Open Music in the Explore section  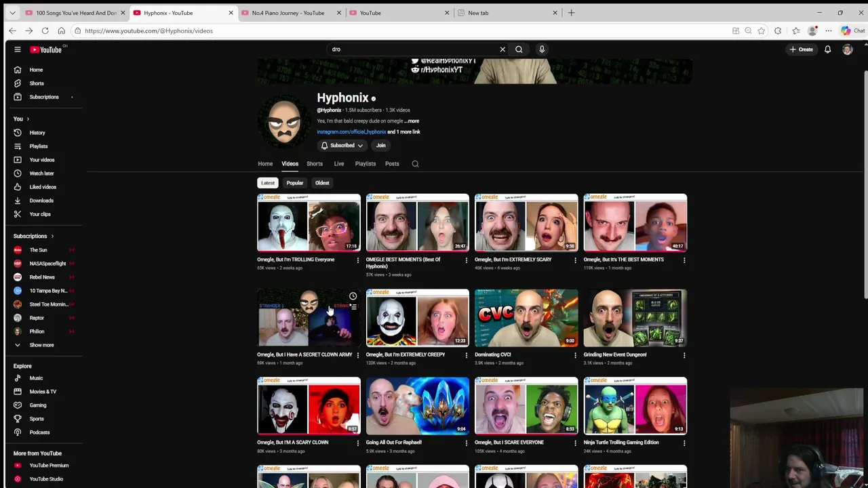36,378
